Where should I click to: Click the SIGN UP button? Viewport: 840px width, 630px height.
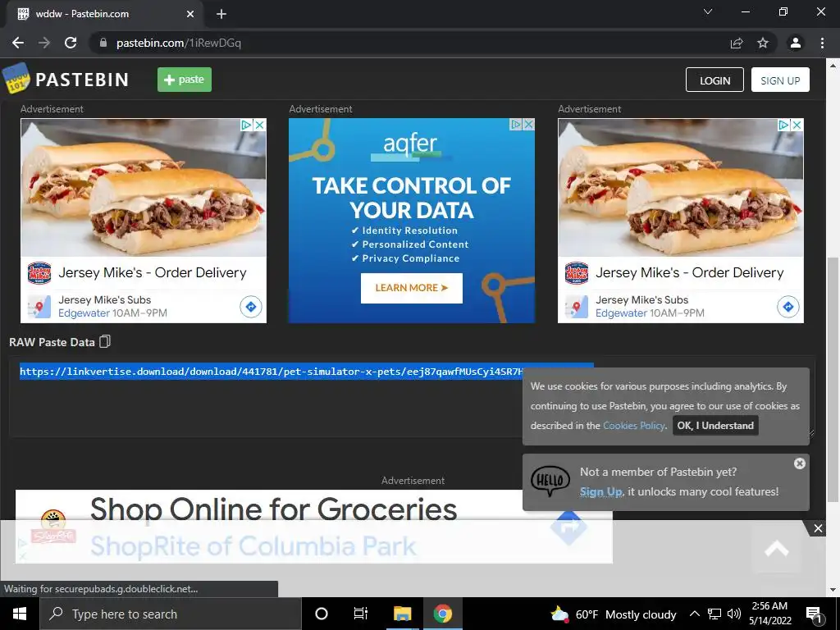coord(780,80)
